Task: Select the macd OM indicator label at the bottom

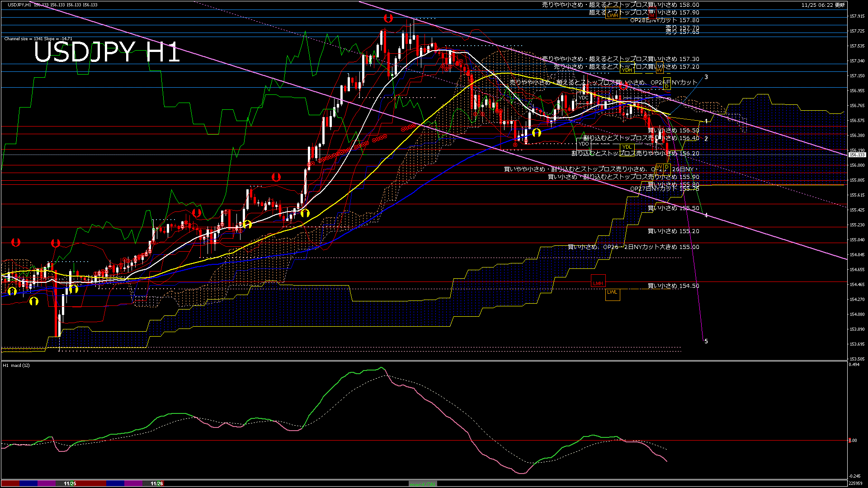Action: [x=422, y=483]
